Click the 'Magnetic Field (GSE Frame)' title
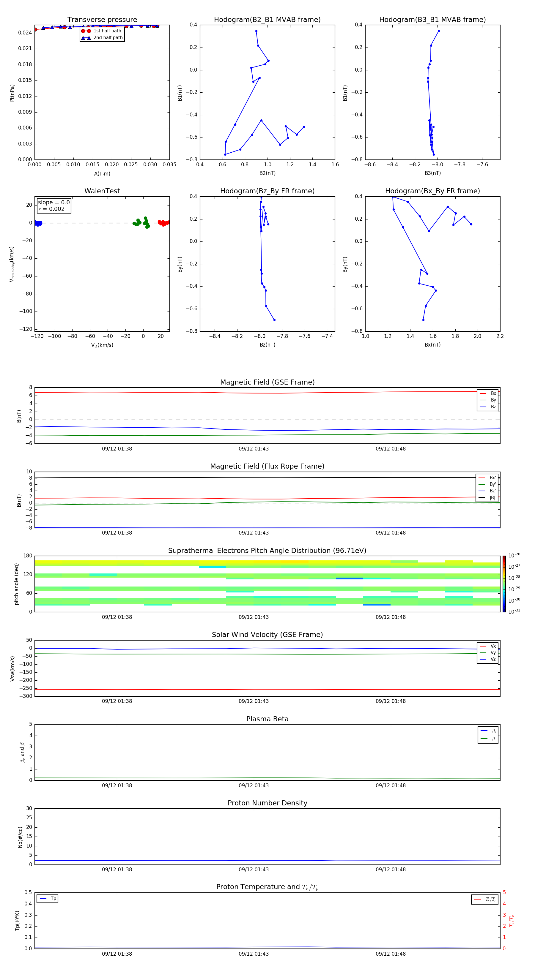Viewport: 535px width, 980px height. (x=267, y=382)
